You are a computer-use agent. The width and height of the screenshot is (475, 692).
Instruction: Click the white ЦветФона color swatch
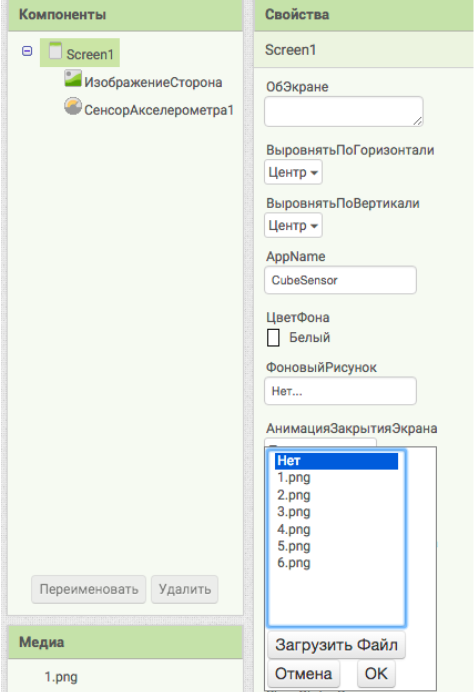[x=273, y=338]
